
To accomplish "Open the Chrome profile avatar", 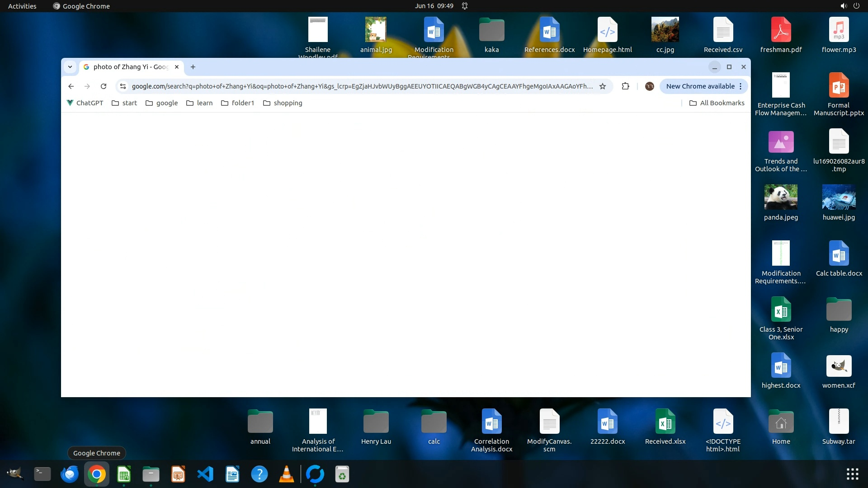I will tap(650, 86).
